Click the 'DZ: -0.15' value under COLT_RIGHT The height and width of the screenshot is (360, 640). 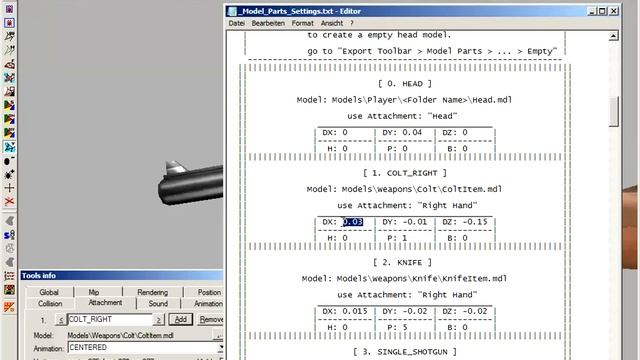[x=464, y=222]
